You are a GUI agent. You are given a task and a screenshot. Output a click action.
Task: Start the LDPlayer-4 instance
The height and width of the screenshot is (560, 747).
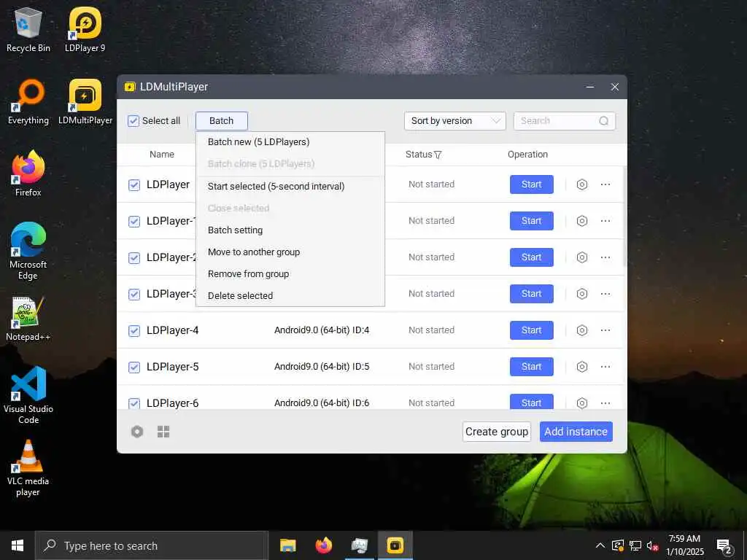pyautogui.click(x=532, y=330)
